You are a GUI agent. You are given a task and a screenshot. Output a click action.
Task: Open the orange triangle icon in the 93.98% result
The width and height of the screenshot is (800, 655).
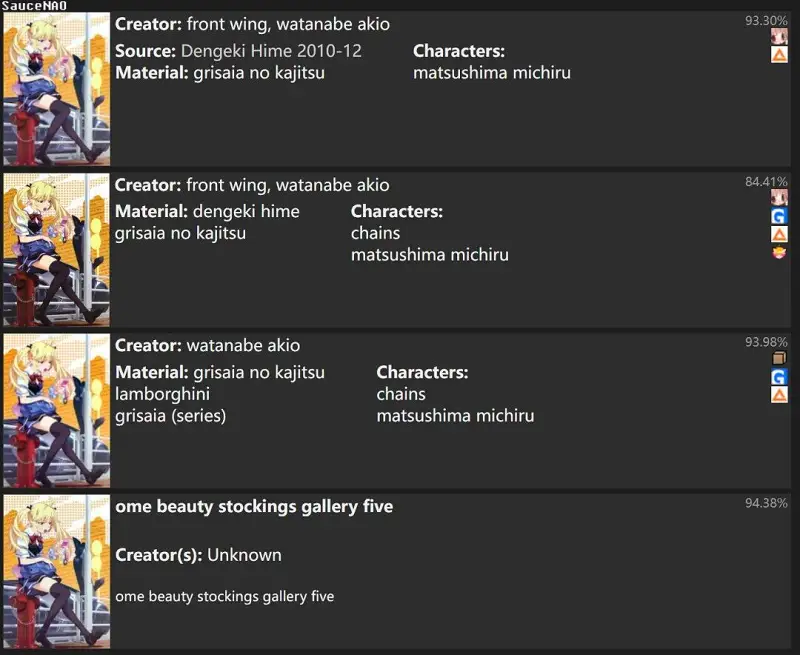pyautogui.click(x=779, y=395)
